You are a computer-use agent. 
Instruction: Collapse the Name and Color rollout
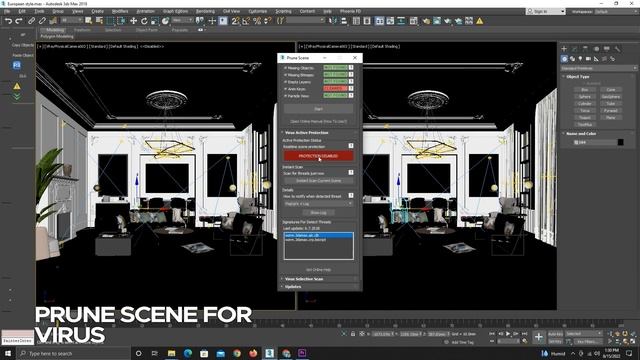pyautogui.click(x=581, y=133)
